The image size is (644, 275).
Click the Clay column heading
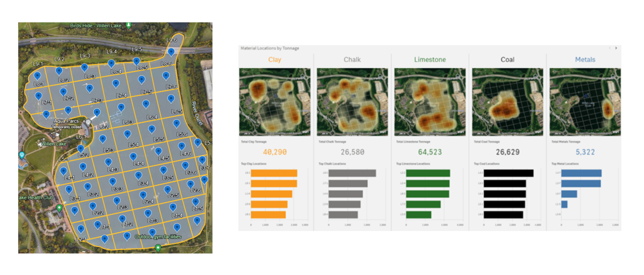tap(275, 60)
